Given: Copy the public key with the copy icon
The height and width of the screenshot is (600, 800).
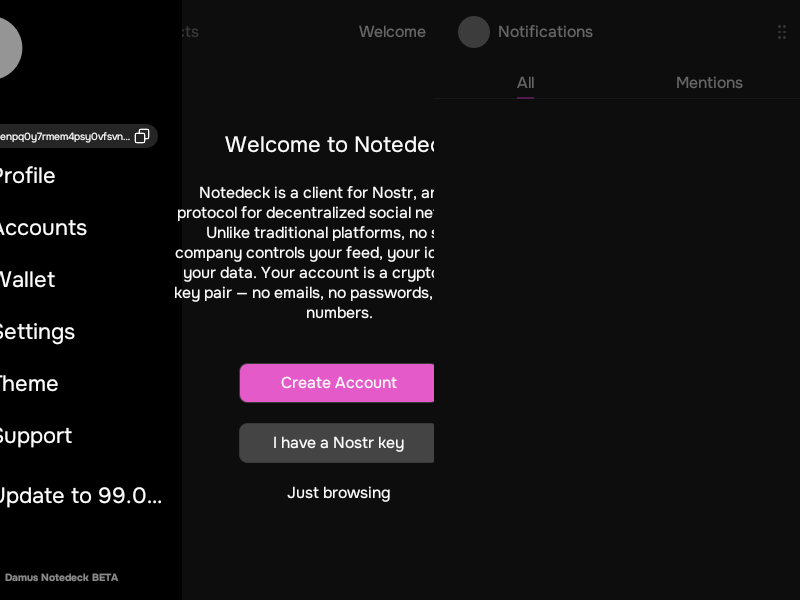Looking at the screenshot, I should 142,136.
